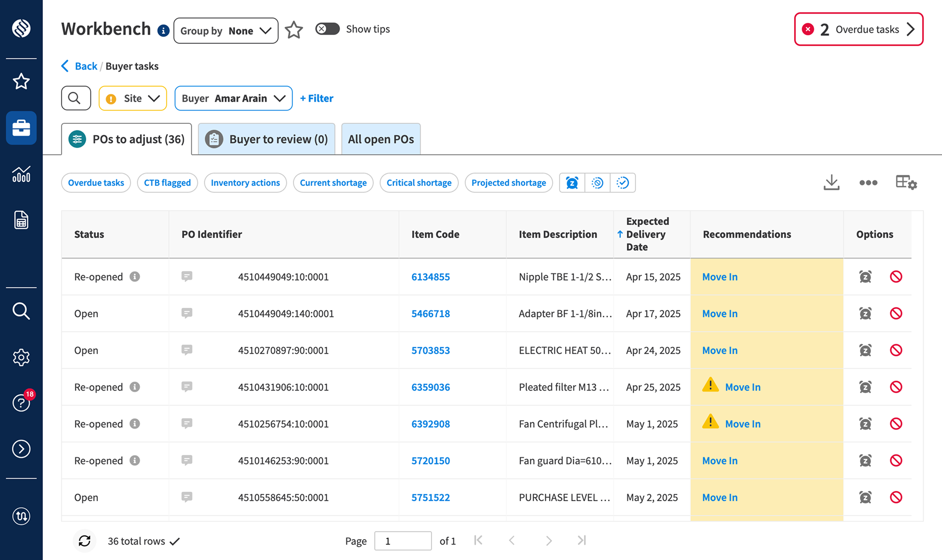942x560 pixels.
Task: Open the 2 Overdue tasks alert
Action: pos(859,29)
